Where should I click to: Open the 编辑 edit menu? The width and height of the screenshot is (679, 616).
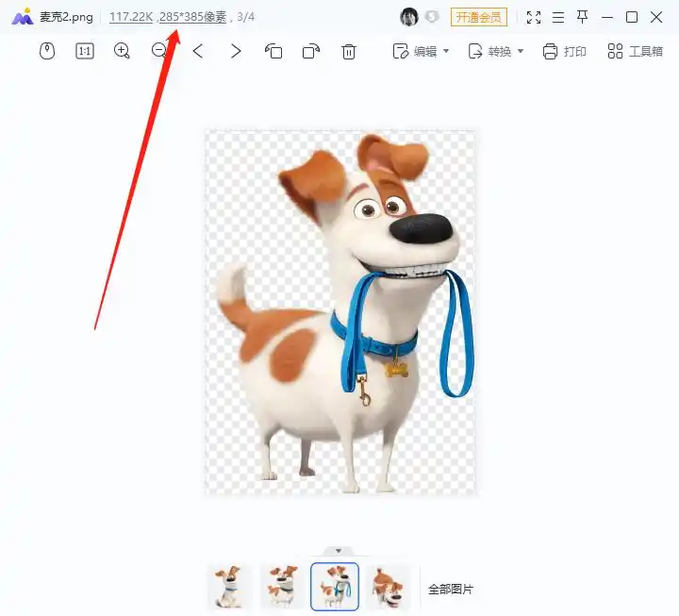[421, 51]
